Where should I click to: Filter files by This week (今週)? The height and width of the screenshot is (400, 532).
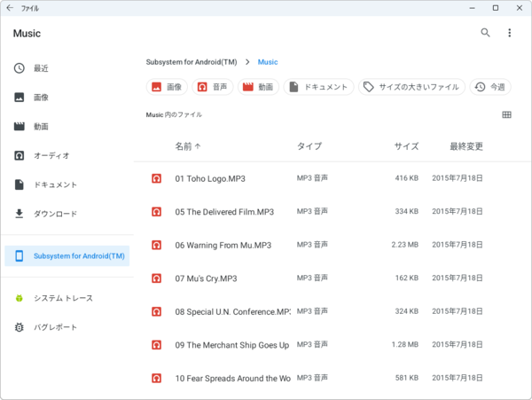(490, 87)
